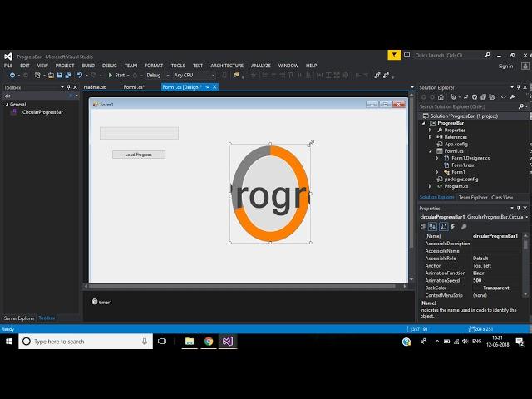The image size is (532, 399).
Task: Expand the References node in Solution Explorer
Action: pyautogui.click(x=430, y=137)
